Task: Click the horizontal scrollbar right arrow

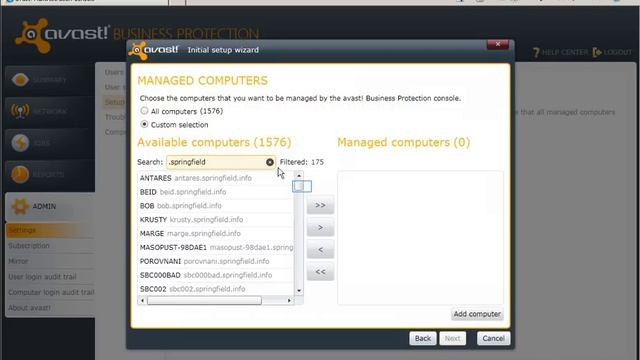Action: [x=289, y=301]
